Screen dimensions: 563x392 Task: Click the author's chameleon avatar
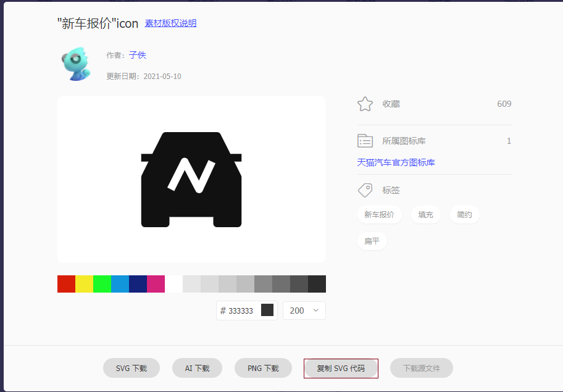coord(76,64)
